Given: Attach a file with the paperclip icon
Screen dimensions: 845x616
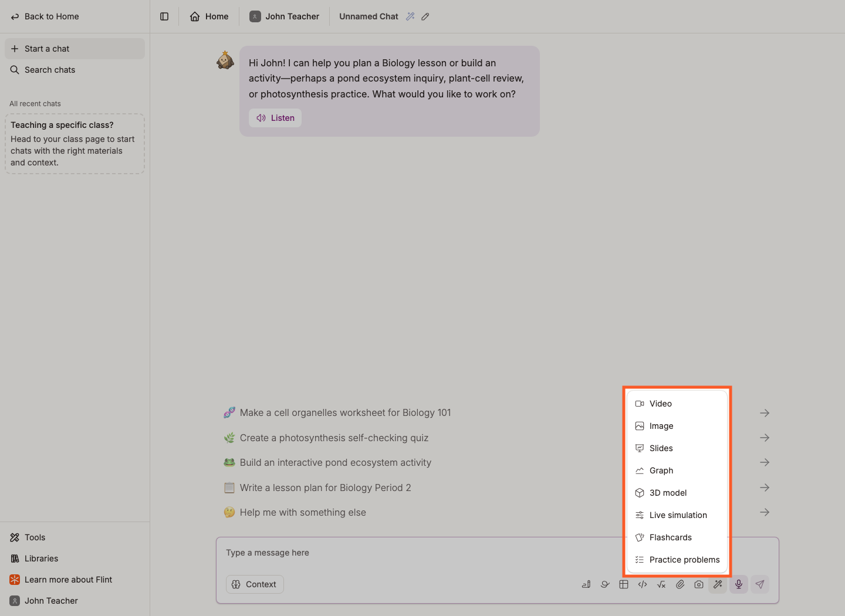Looking at the screenshot, I should click(x=680, y=584).
